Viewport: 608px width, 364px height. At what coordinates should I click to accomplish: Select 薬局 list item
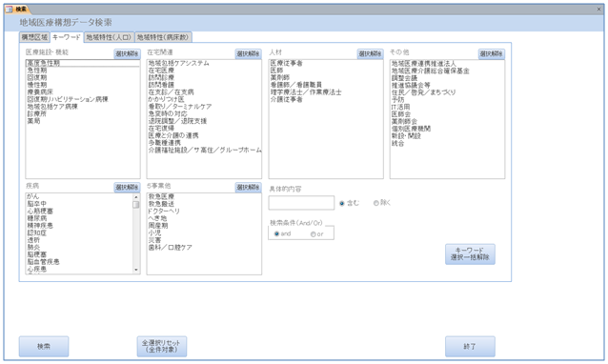[x=83, y=121]
